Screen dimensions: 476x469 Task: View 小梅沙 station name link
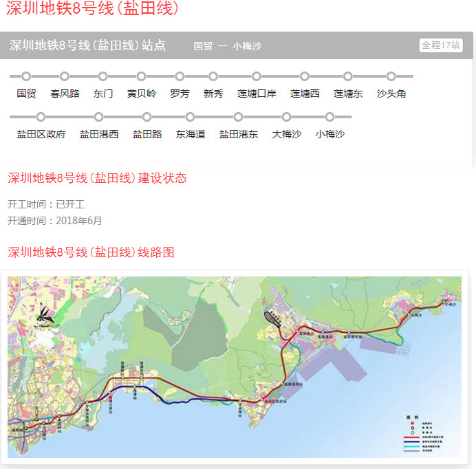click(x=330, y=134)
